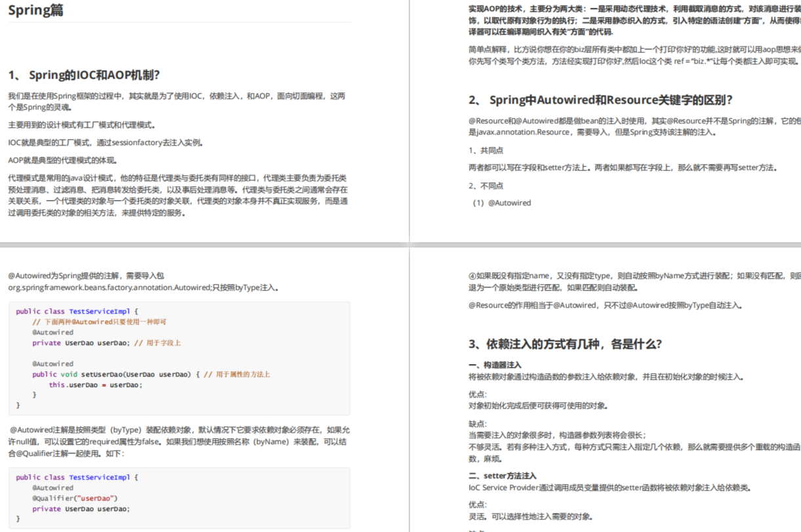801x532 pixels.
Task: Click the "Spring篇" title heading
Action: click(36, 10)
